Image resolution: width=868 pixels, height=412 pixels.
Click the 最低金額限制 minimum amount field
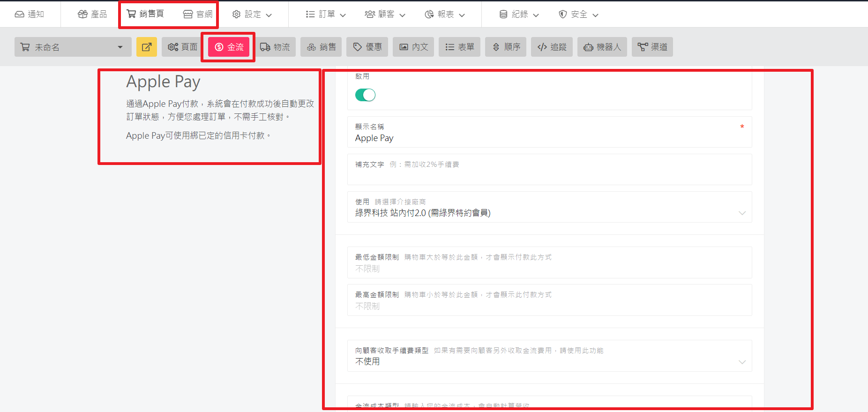[x=549, y=262]
